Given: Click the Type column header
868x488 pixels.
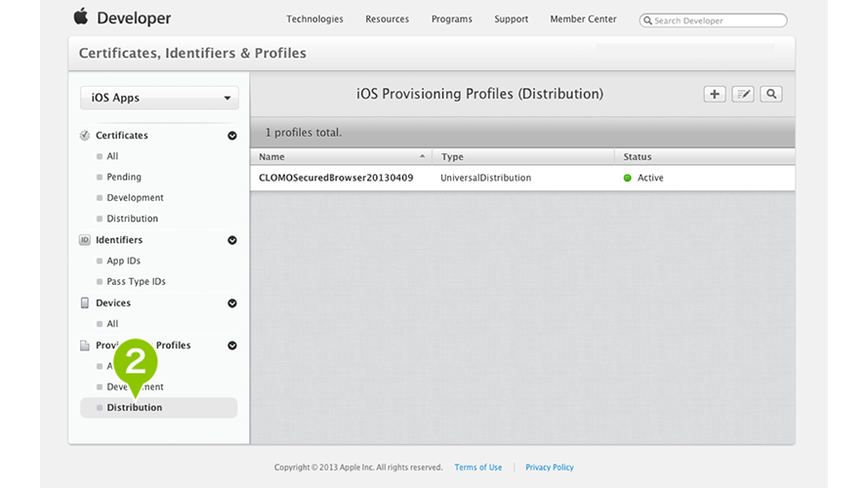Looking at the screenshot, I should pyautogui.click(x=523, y=156).
